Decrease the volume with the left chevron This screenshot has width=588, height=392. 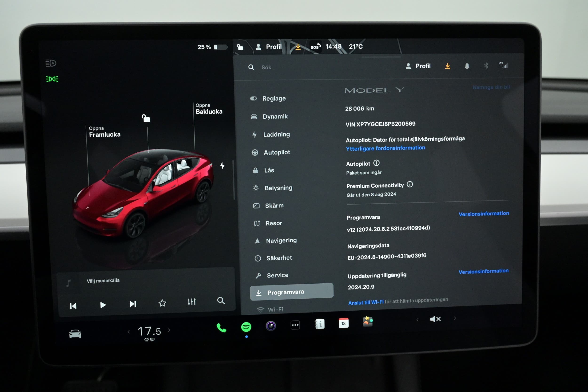click(417, 320)
